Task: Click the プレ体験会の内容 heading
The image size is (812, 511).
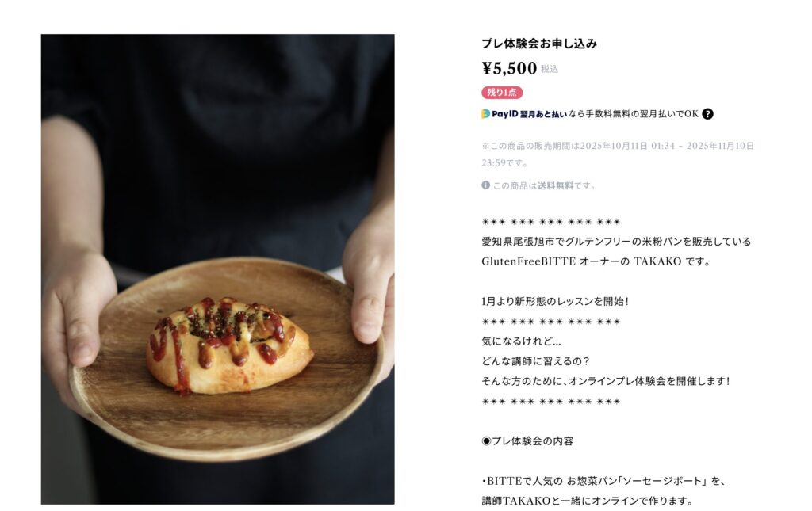Action: click(532, 441)
